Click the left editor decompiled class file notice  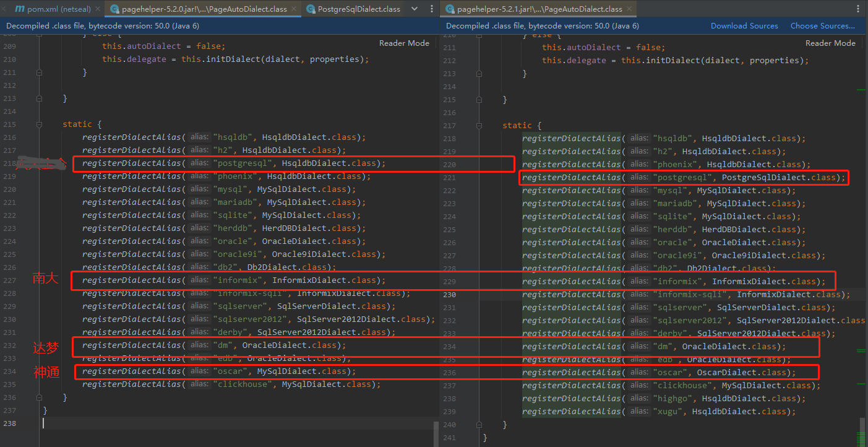103,26
